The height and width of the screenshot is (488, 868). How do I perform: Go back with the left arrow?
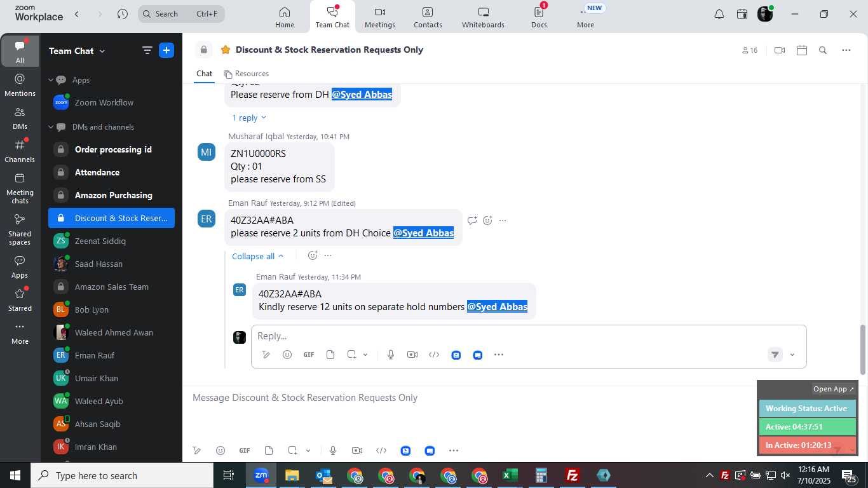point(77,14)
